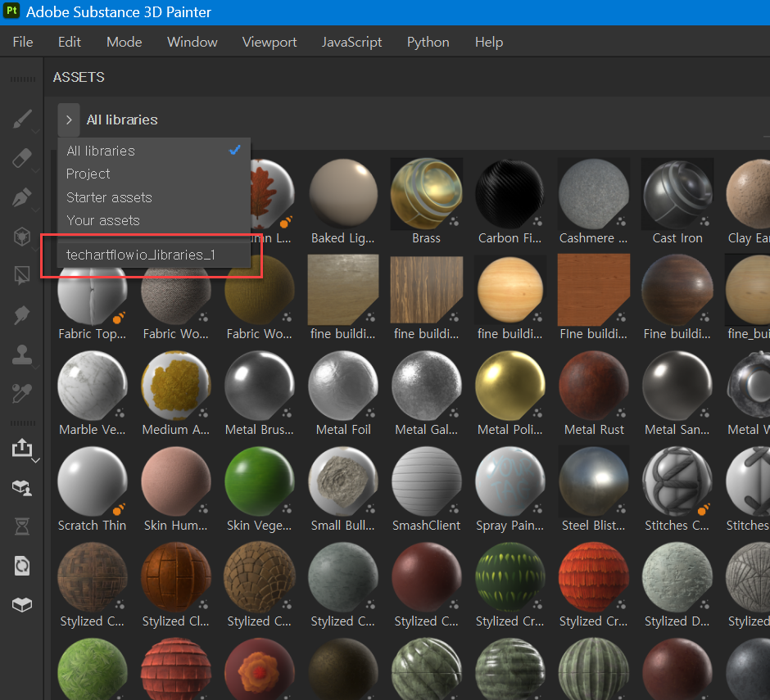Select the techartflowio_libraries_1 library
Viewport: 770px width, 700px height.
pos(154,255)
